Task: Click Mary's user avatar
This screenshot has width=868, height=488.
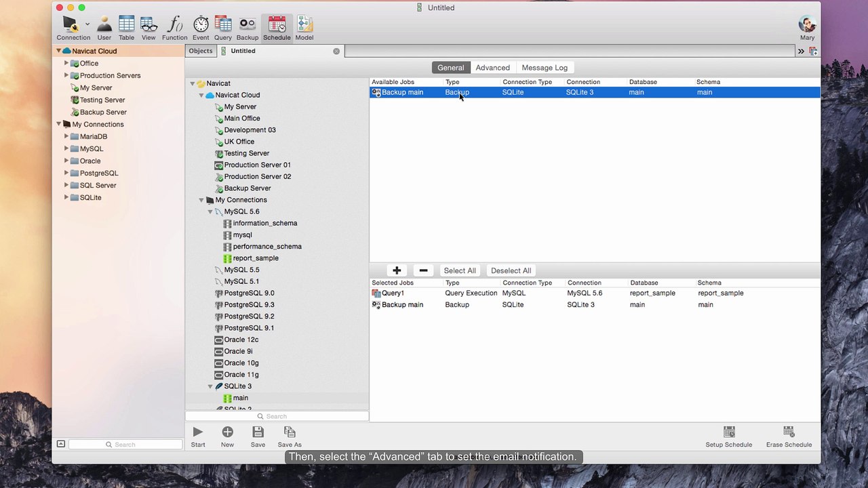Action: (807, 24)
